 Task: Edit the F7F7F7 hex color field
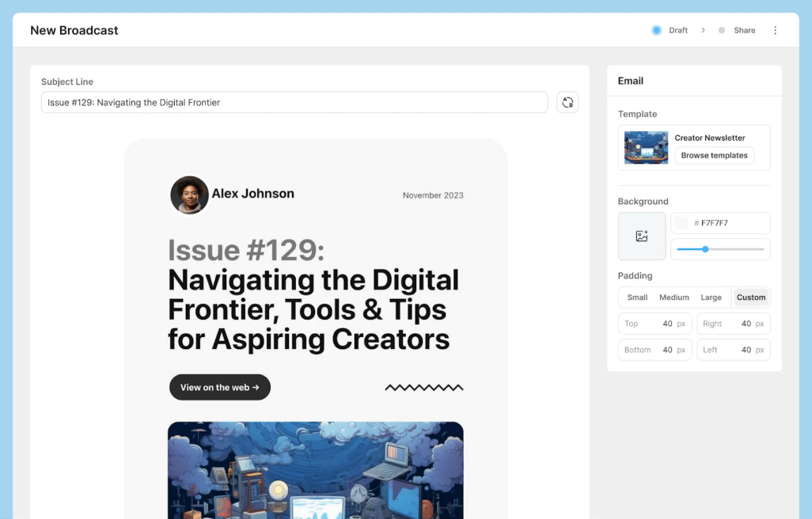[x=720, y=223]
